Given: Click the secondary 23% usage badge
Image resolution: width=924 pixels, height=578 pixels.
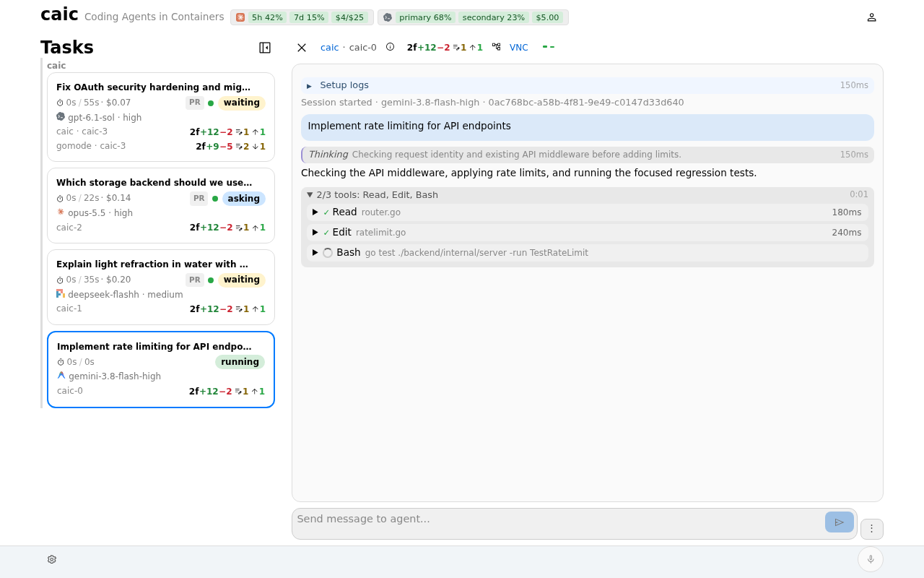Looking at the screenshot, I should [494, 17].
